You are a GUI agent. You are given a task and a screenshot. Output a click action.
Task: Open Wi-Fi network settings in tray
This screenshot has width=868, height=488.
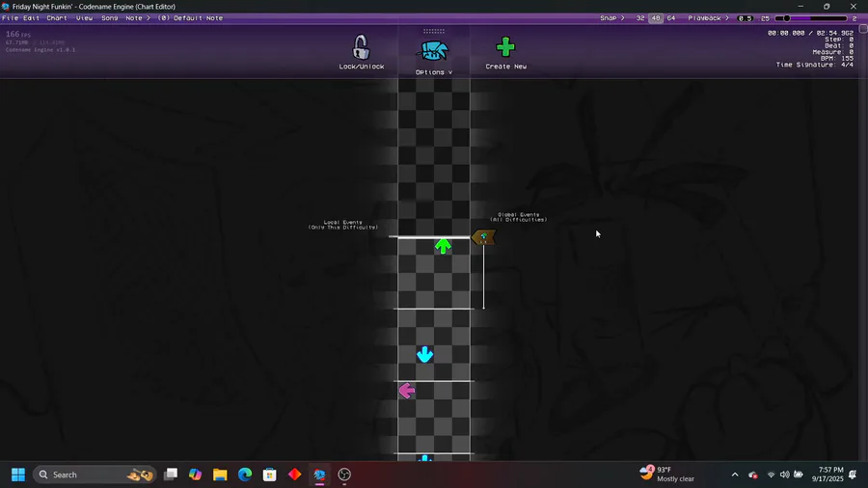tap(771, 474)
